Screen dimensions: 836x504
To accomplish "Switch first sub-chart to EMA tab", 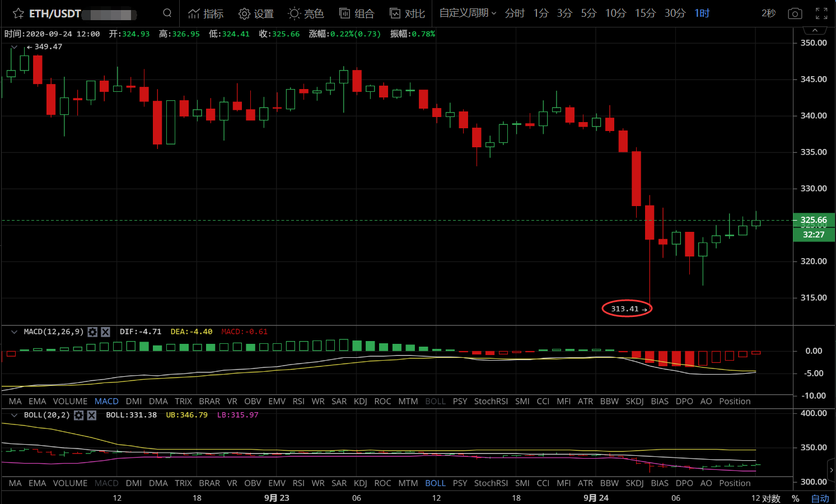I will 37,402.
